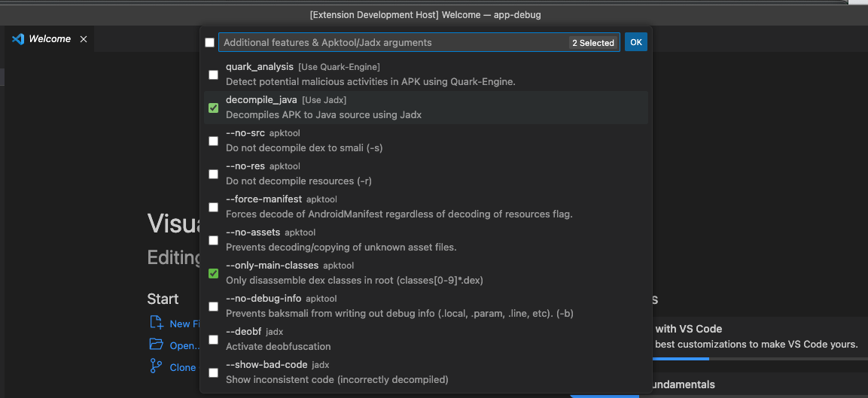This screenshot has height=398, width=868.
Task: Click the '[Use Quark-Engine]' label
Action: tap(339, 67)
